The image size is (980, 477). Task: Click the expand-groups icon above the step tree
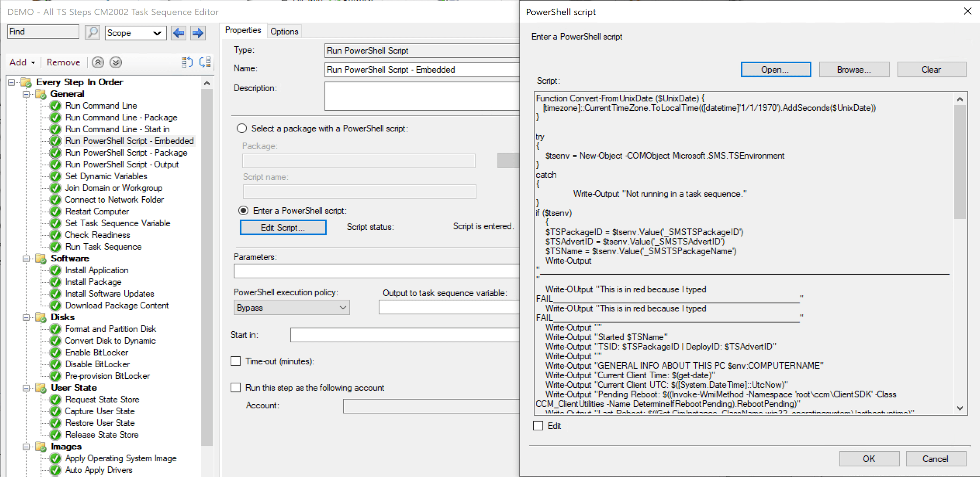[205, 62]
